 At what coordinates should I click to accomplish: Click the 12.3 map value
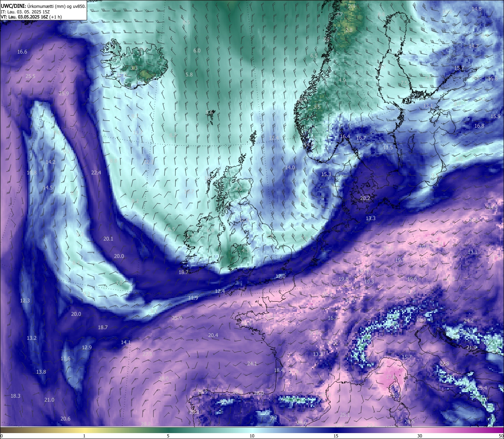click(25, 301)
